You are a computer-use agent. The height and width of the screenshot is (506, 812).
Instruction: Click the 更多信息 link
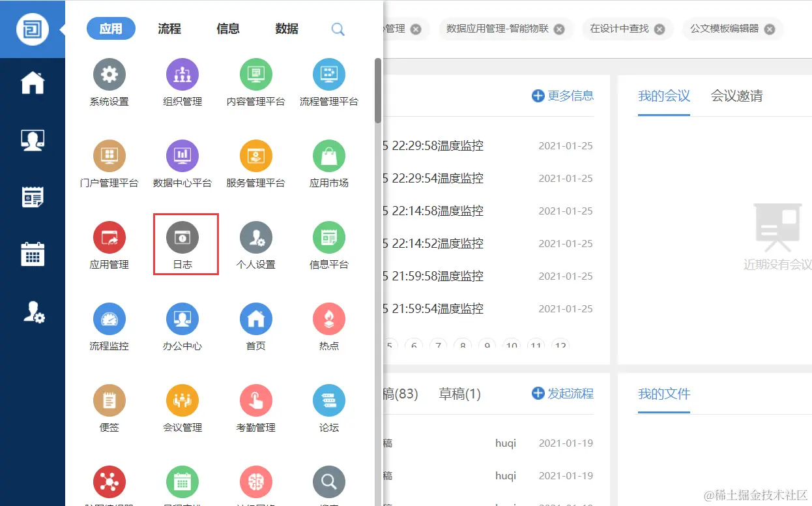pyautogui.click(x=563, y=96)
